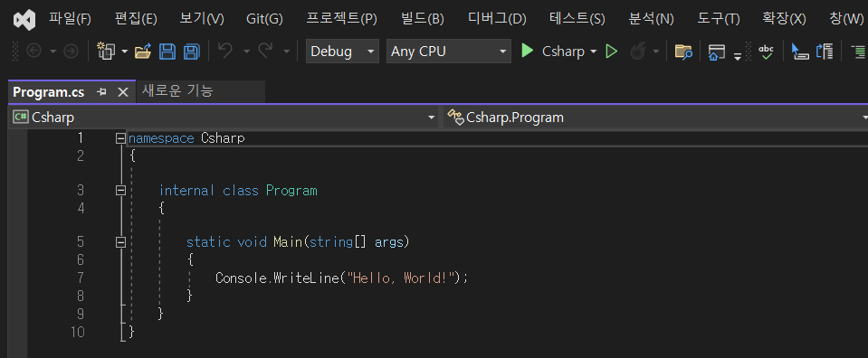
Task: Click the navigate forward arrow icon
Action: [71, 52]
